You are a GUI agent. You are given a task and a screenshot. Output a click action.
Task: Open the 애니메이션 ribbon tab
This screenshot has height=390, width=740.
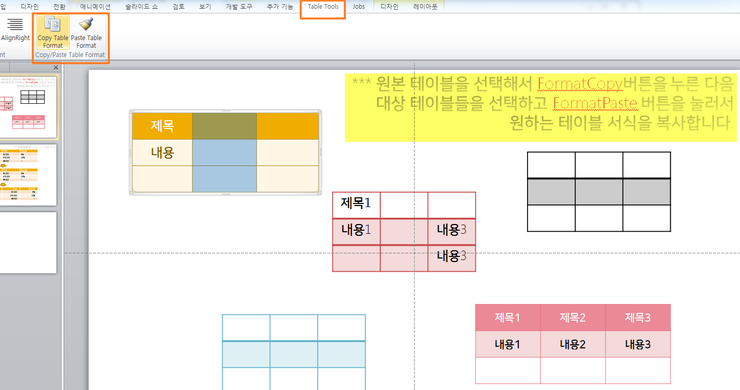(95, 7)
